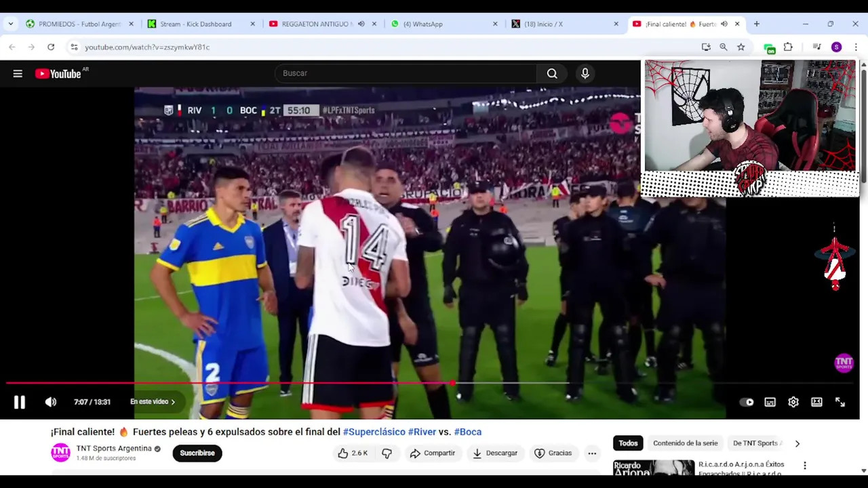Image resolution: width=868 pixels, height=488 pixels.
Task: Select 'Contenido de la serie' chip
Action: 685,443
